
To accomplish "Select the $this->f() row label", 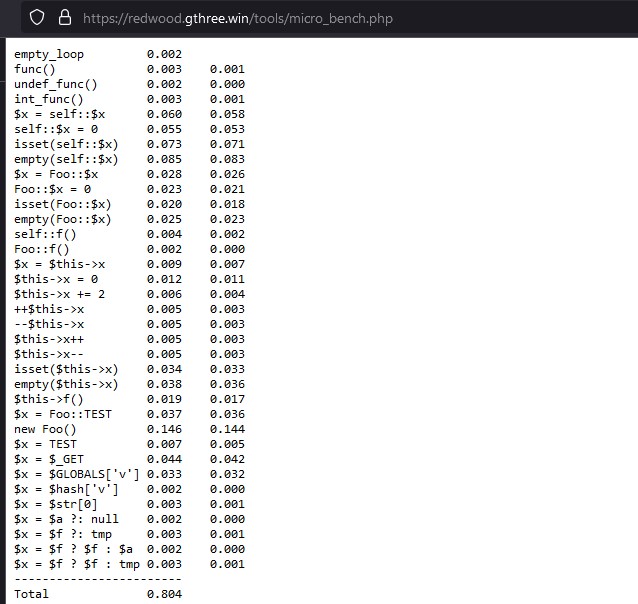I will [49, 399].
